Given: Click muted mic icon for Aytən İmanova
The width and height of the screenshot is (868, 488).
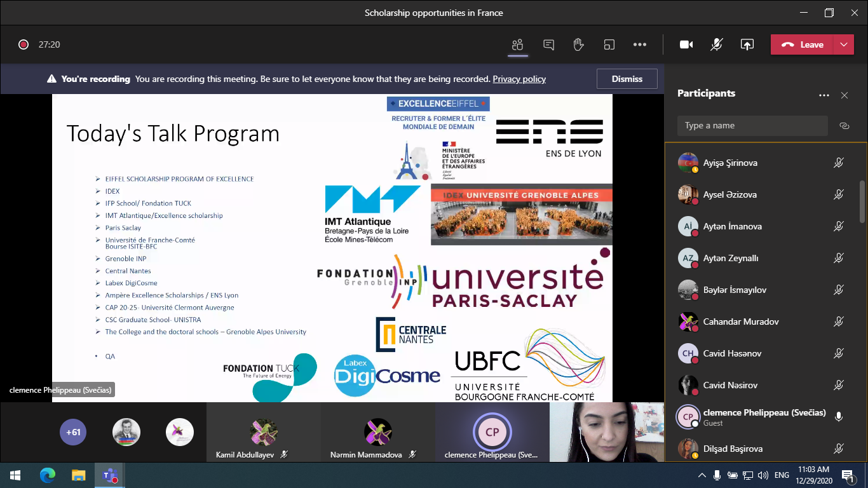Looking at the screenshot, I should (x=839, y=226).
